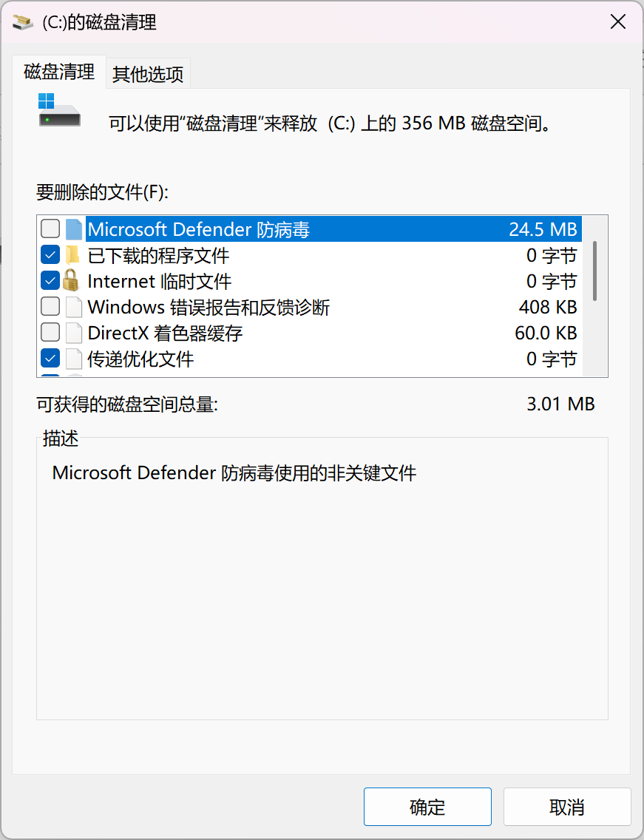Check the DirectX 着色器缓存 entry
The height and width of the screenshot is (840, 644).
(50, 332)
